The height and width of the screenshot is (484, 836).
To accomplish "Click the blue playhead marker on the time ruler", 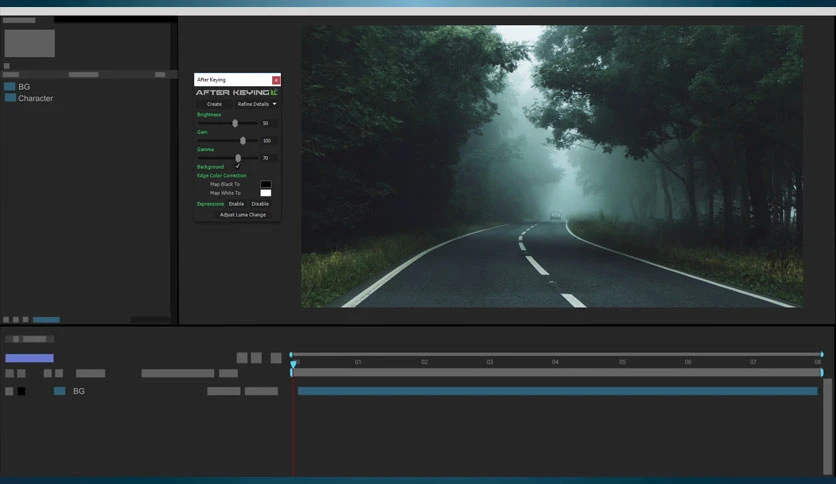I will (293, 364).
